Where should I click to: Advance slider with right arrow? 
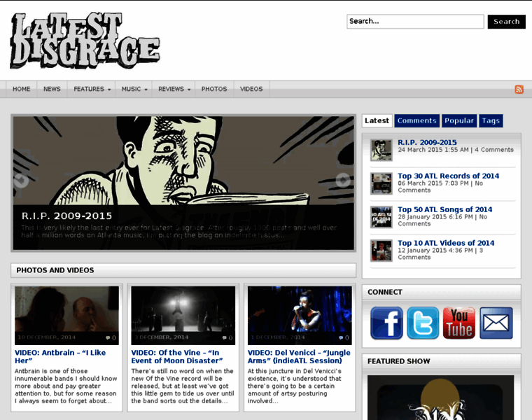pyautogui.click(x=343, y=180)
